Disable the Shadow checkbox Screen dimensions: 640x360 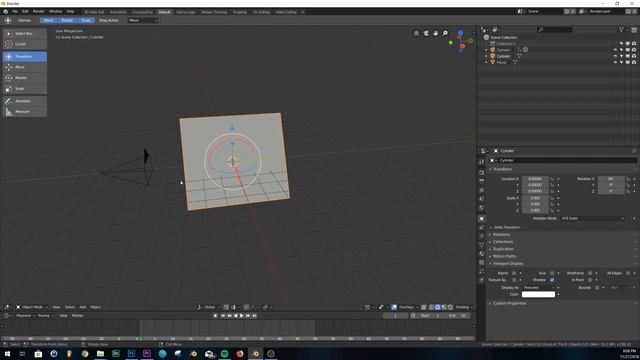552,280
